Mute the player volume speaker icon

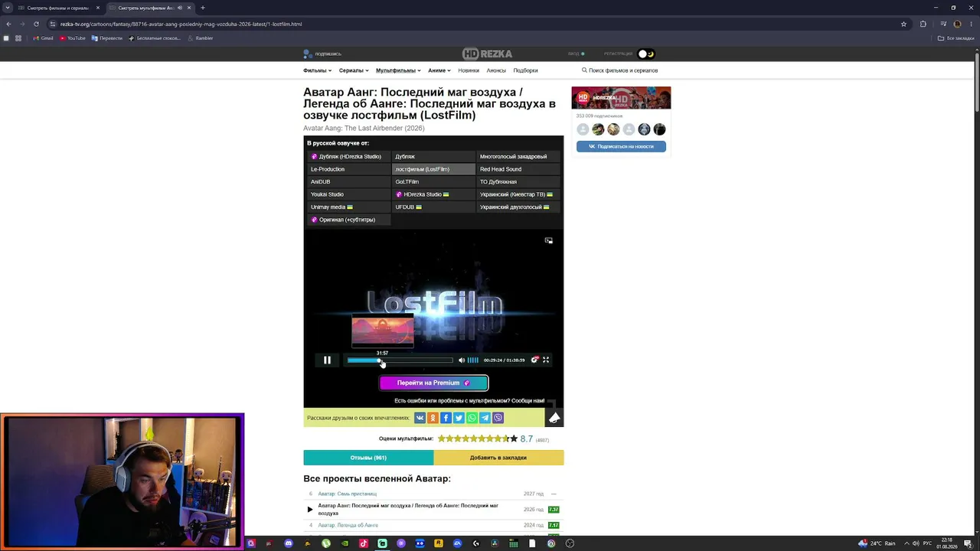[x=462, y=360]
